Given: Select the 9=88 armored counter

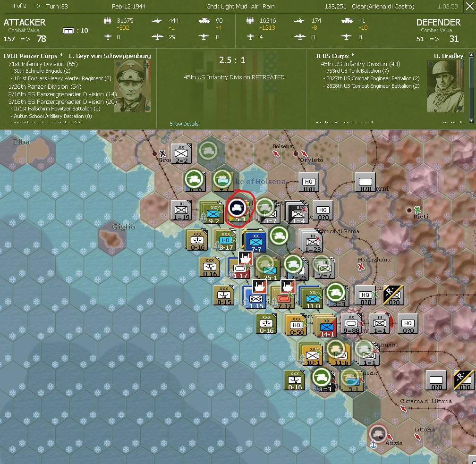Looking at the screenshot, I should point(351,324).
